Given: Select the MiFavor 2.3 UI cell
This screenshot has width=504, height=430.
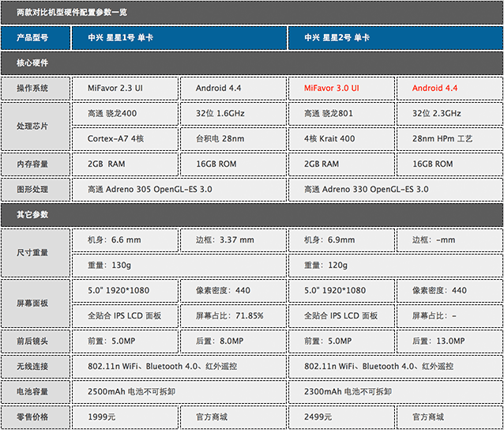Looking at the screenshot, I should tap(125, 88).
